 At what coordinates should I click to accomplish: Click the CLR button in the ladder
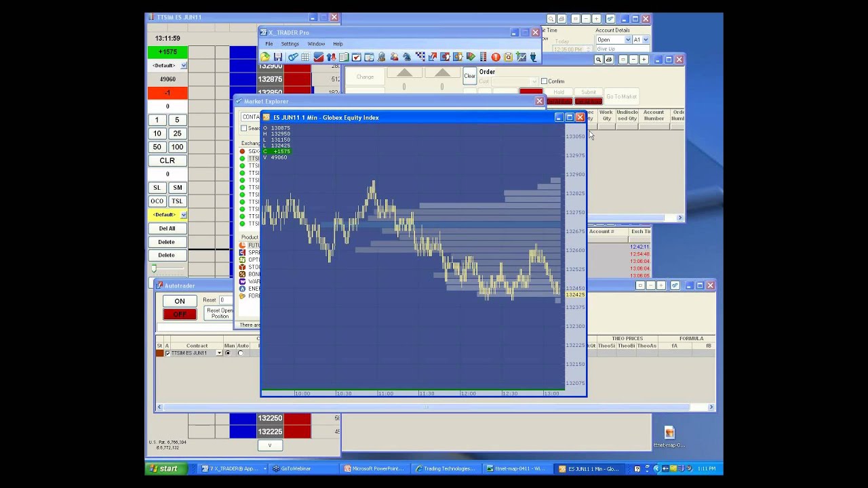(167, 161)
